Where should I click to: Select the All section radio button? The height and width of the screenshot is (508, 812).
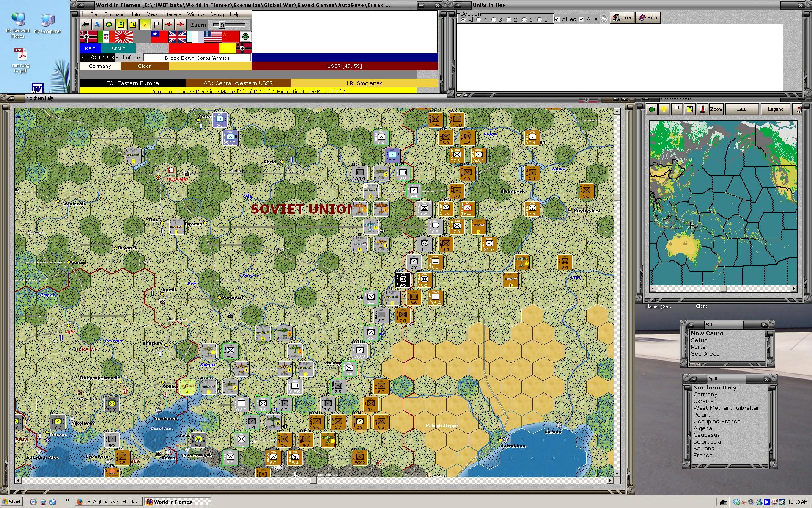(x=464, y=19)
